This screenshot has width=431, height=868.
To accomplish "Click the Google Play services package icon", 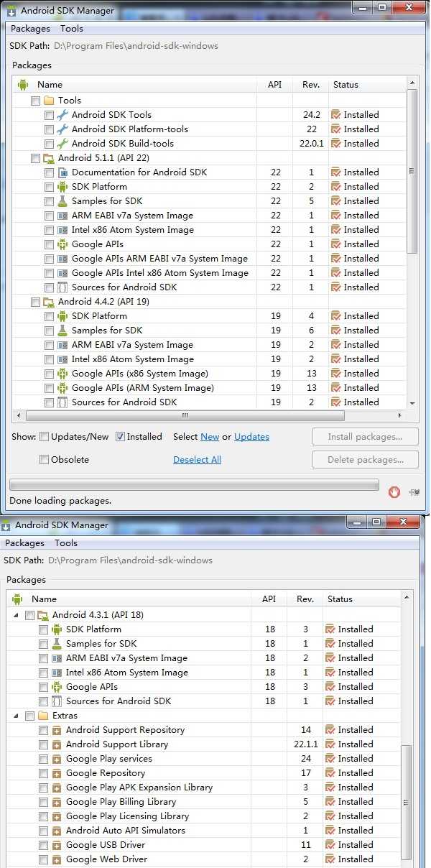I will click(57, 759).
